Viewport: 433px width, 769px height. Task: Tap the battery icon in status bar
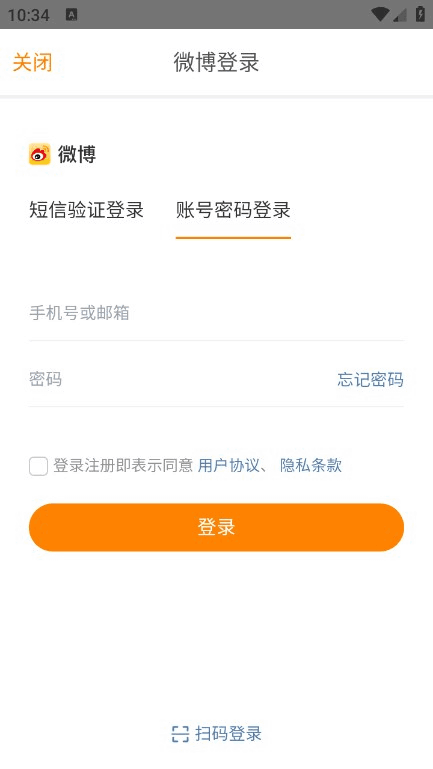[x=420, y=14]
